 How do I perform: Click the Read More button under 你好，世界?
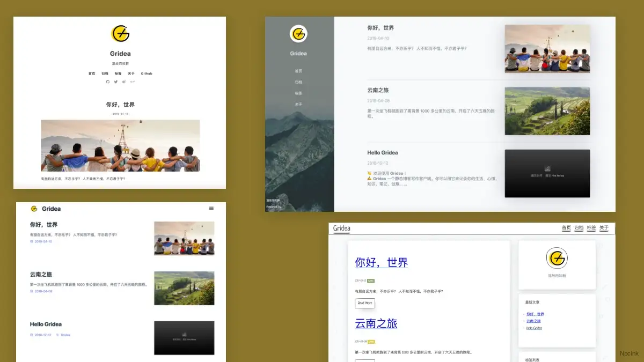365,303
